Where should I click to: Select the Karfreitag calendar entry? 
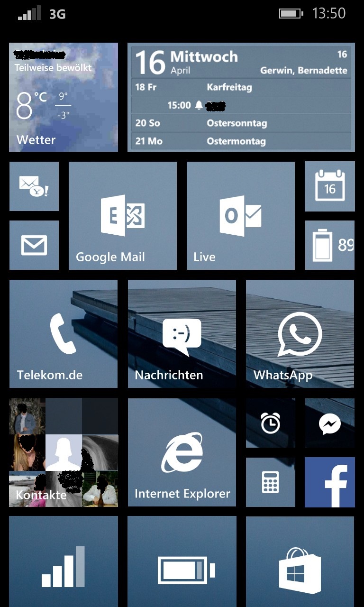point(241,87)
